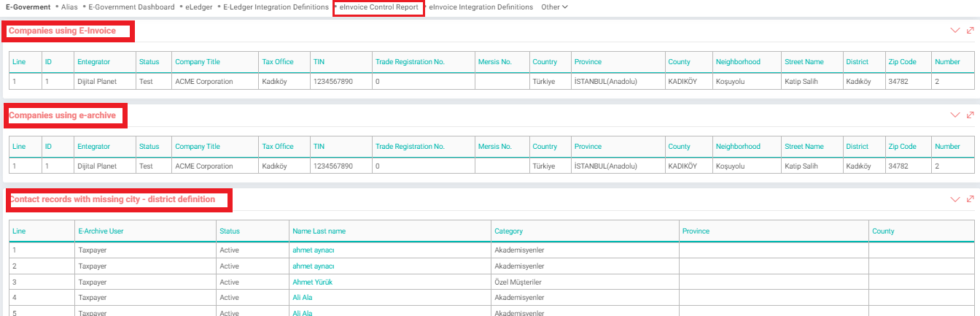Sort contact table by Category column header
This screenshot has height=316, width=980.
click(508, 231)
